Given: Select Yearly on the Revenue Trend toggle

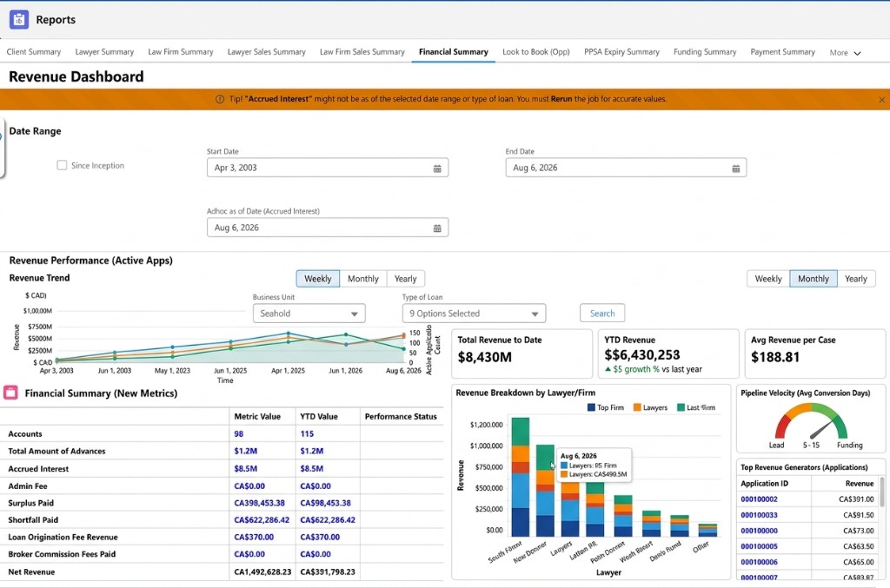Looking at the screenshot, I should coord(405,279).
